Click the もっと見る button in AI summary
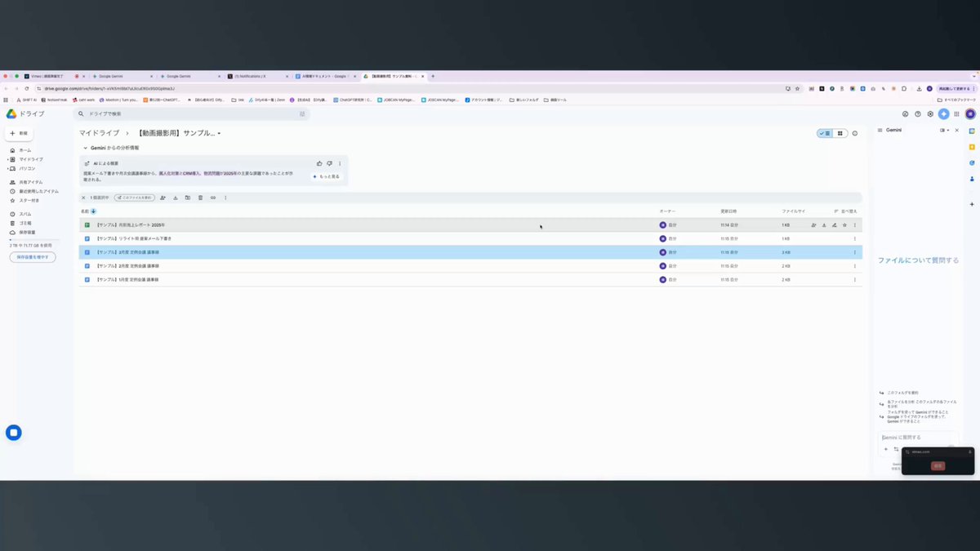 [x=326, y=176]
